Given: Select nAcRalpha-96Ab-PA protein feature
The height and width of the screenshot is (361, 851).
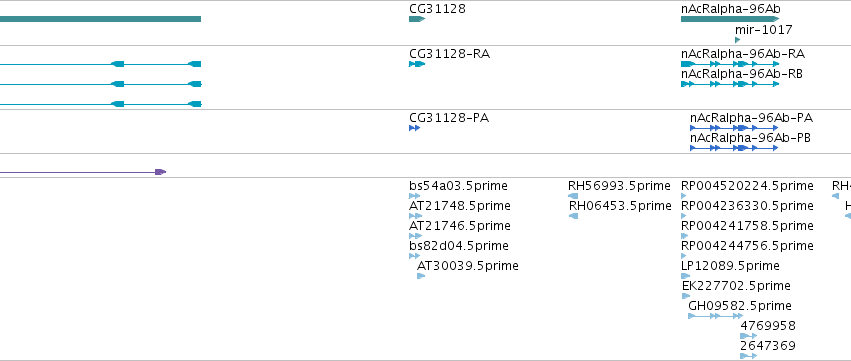Looking at the screenshot, I should click(x=734, y=128).
